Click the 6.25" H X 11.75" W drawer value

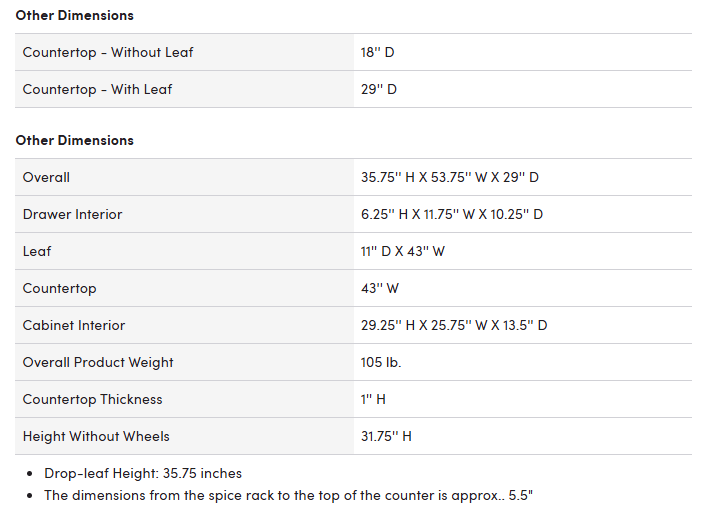click(452, 215)
